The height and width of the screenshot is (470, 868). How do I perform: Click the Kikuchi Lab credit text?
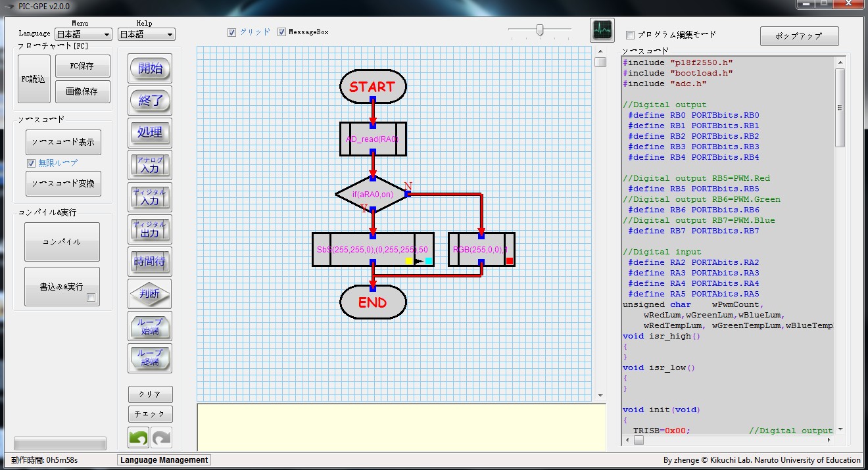click(762, 460)
